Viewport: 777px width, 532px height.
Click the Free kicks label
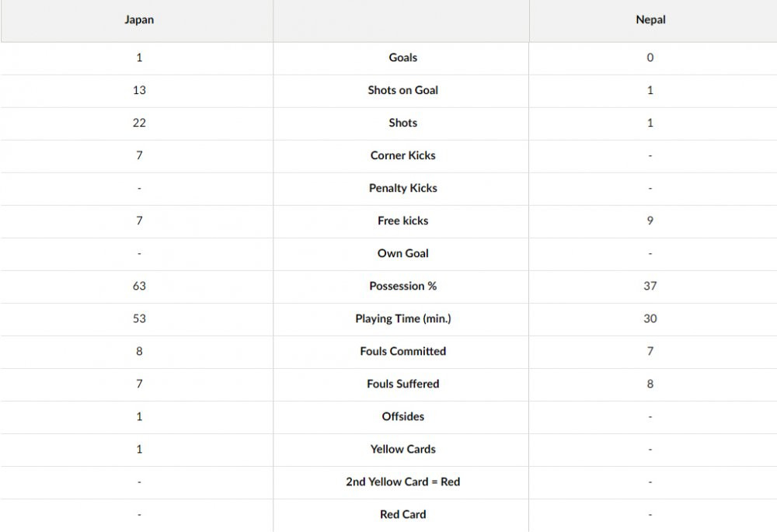coord(402,221)
